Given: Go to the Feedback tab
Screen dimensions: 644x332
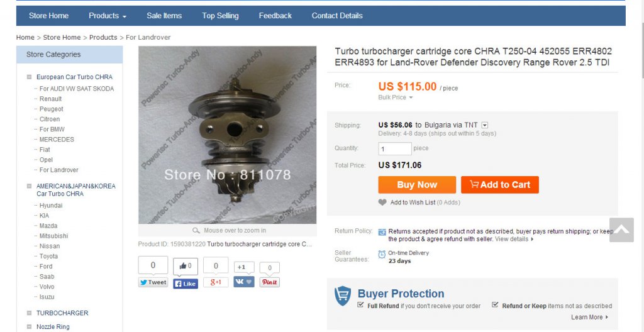Looking at the screenshot, I should pyautogui.click(x=275, y=16).
